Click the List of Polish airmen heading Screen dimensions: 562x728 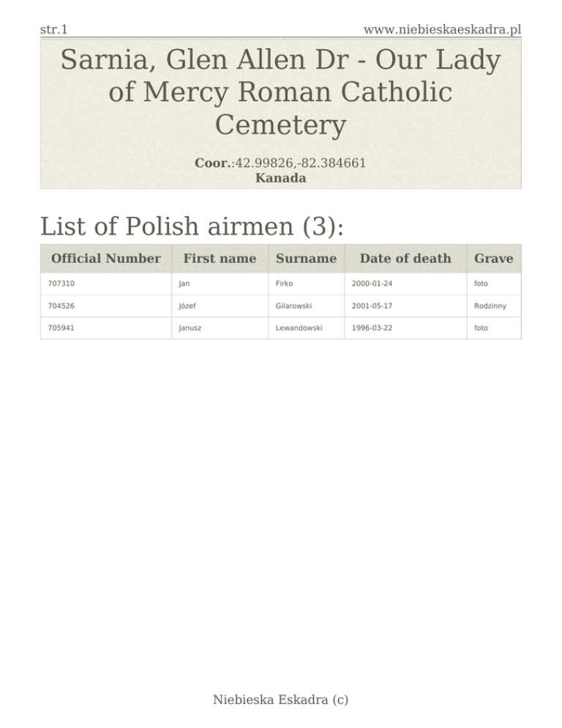pos(192,226)
